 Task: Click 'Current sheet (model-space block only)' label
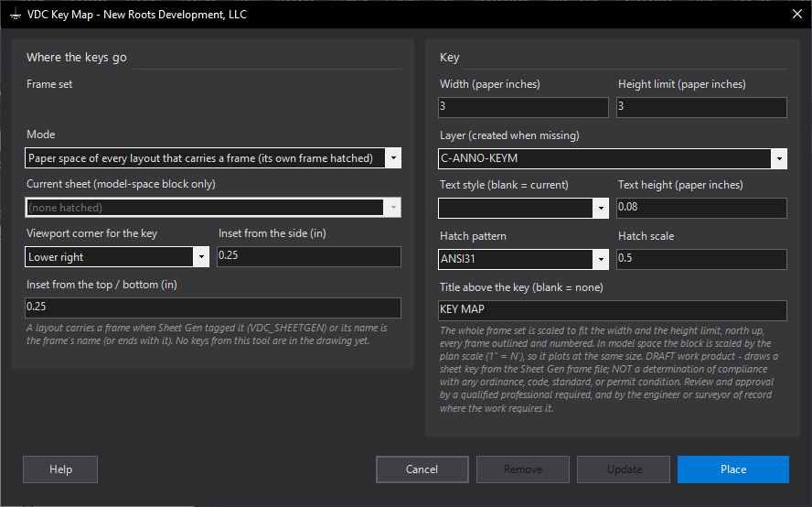(121, 184)
